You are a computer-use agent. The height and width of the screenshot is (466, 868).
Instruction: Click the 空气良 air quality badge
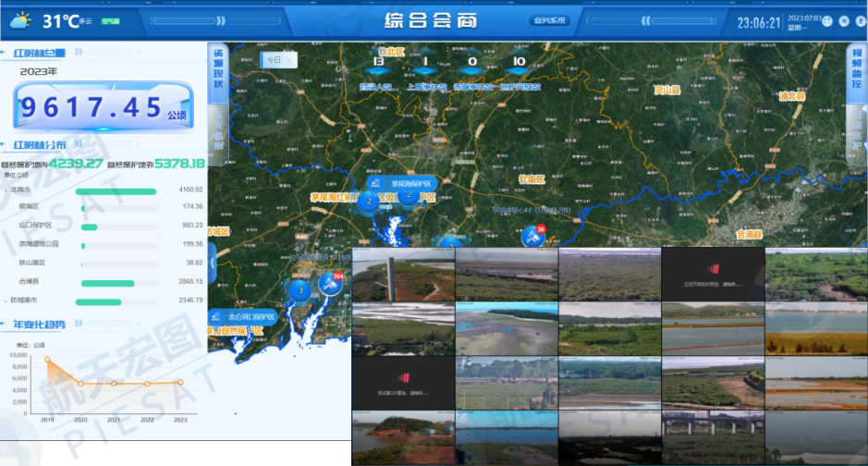coord(110,20)
